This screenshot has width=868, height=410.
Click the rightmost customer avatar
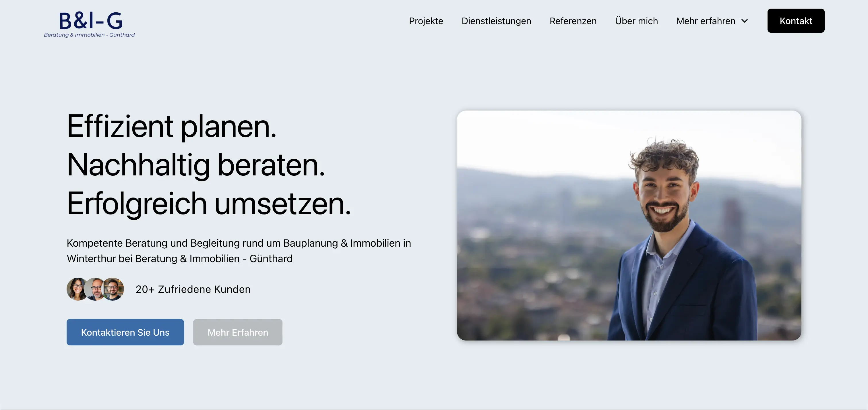(114, 289)
